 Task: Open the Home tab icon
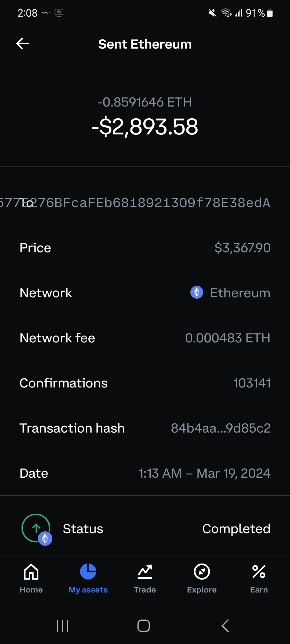point(31,572)
